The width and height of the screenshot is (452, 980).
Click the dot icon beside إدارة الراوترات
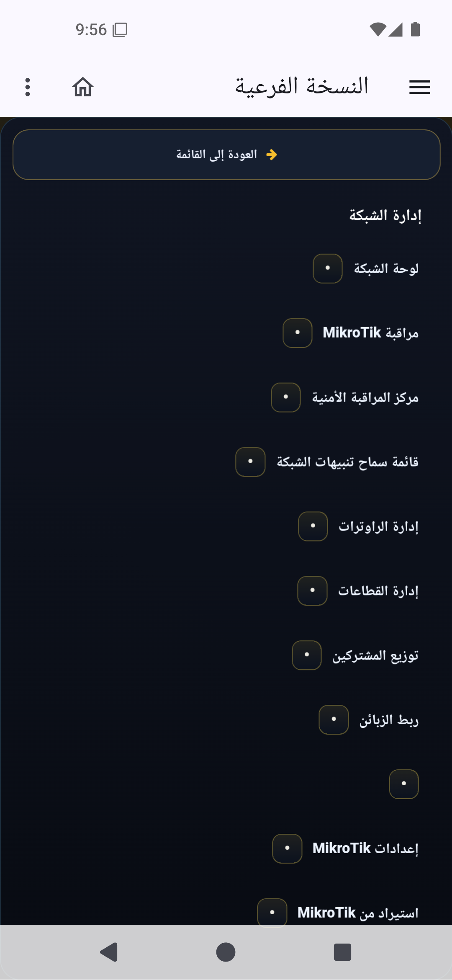click(313, 526)
